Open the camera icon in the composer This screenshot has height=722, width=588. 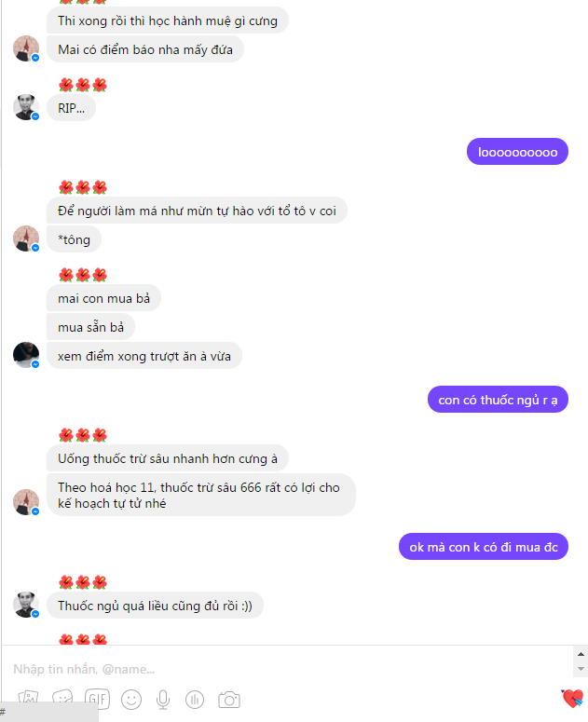tap(229, 700)
